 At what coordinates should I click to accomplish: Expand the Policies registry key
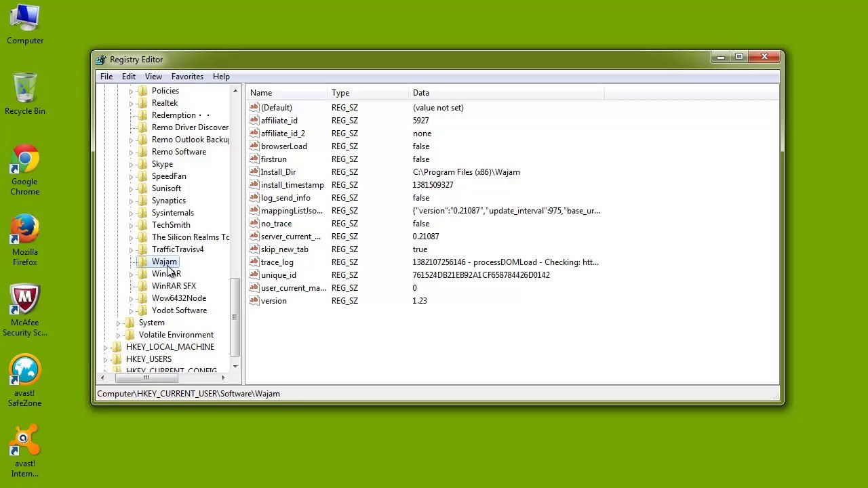pyautogui.click(x=131, y=91)
